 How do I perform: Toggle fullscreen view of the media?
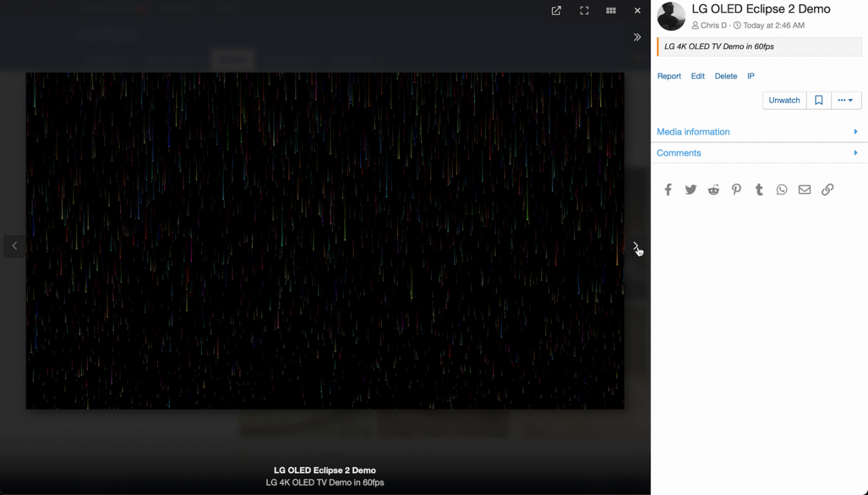[584, 11]
